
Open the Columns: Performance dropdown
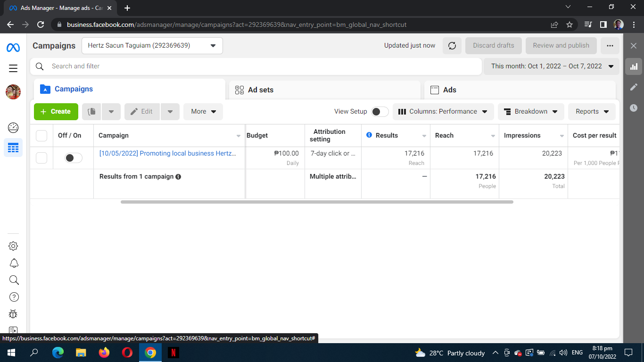pyautogui.click(x=443, y=112)
